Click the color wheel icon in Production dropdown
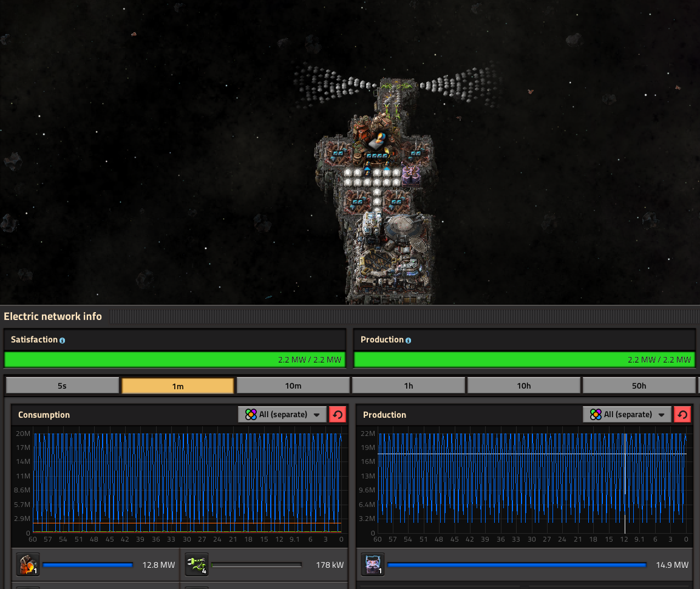Viewport: 700px width, 589px height. tap(596, 414)
